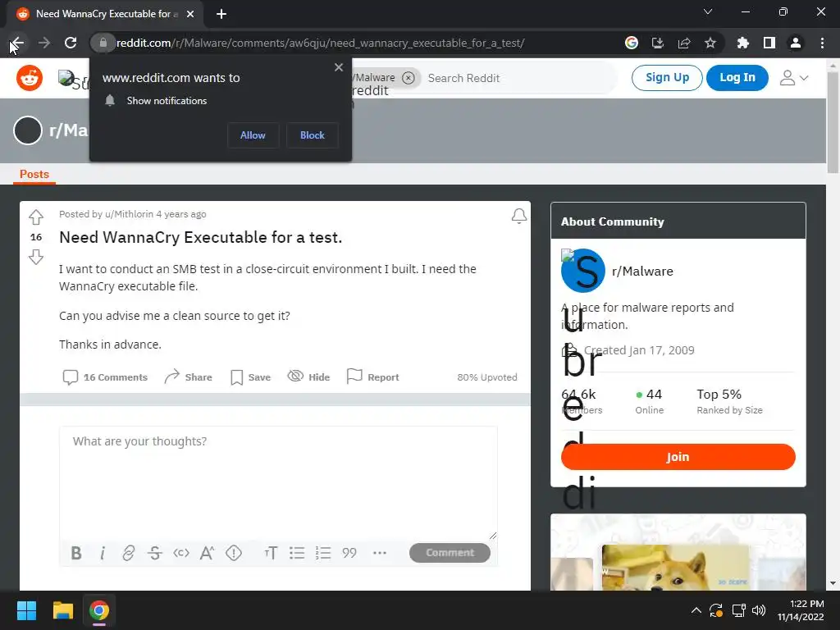
Task: Click the Shiba dog image thumbnail
Action: [x=676, y=568]
